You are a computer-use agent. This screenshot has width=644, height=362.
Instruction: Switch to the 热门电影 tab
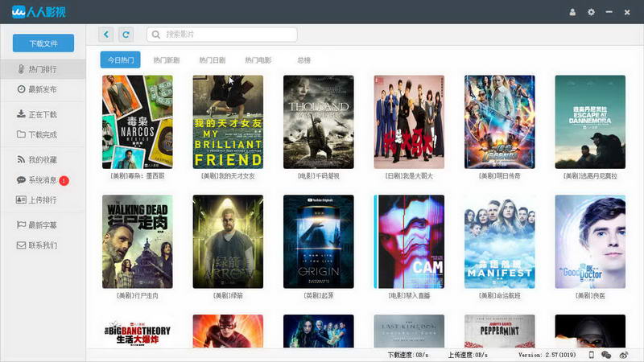[x=258, y=60]
